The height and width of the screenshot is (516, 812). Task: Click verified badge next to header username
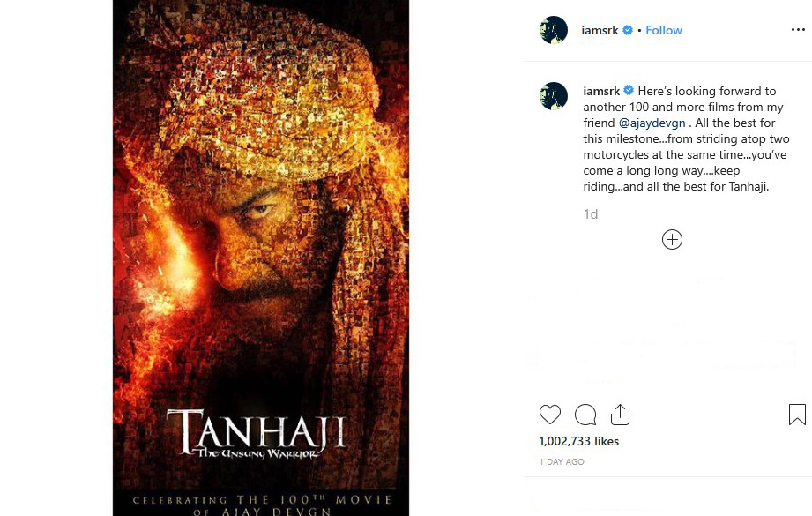(628, 30)
